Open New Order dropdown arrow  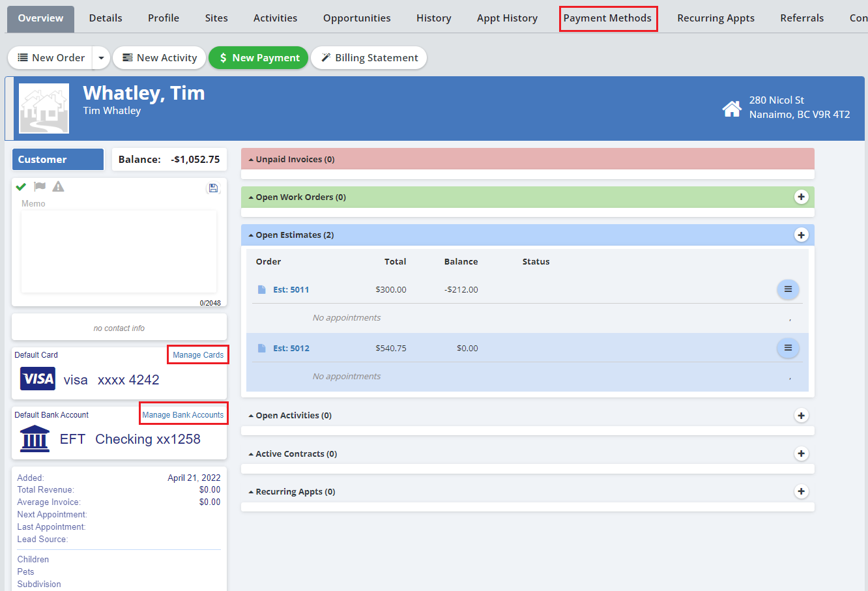101,58
